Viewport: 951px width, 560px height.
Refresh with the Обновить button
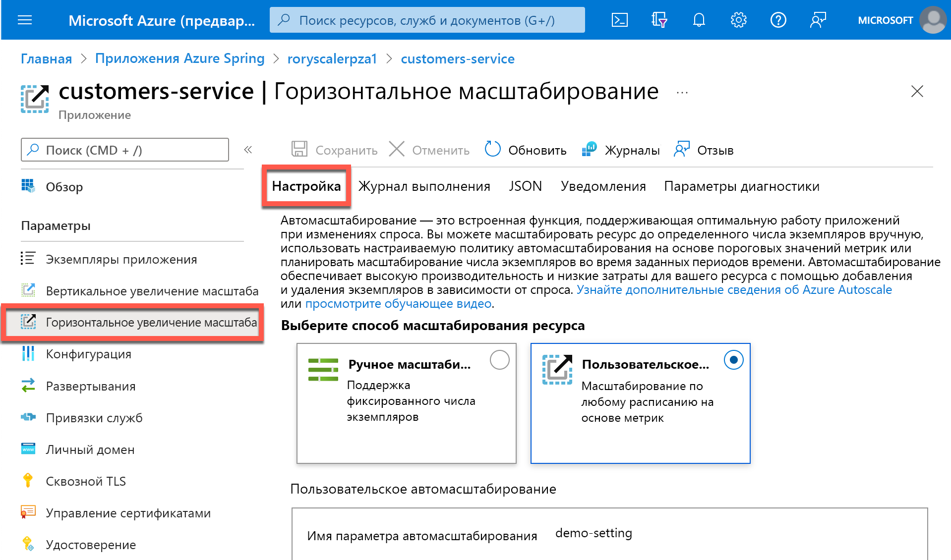point(526,150)
